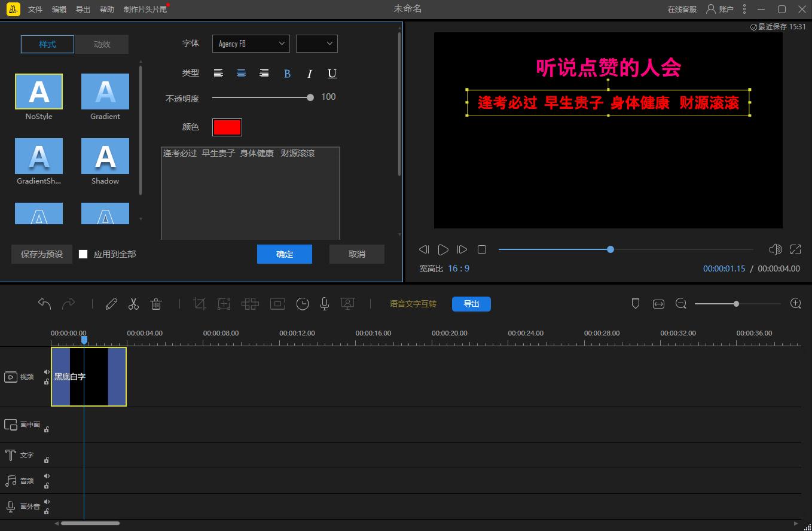
Task: Click the clock duration icon
Action: click(303, 304)
